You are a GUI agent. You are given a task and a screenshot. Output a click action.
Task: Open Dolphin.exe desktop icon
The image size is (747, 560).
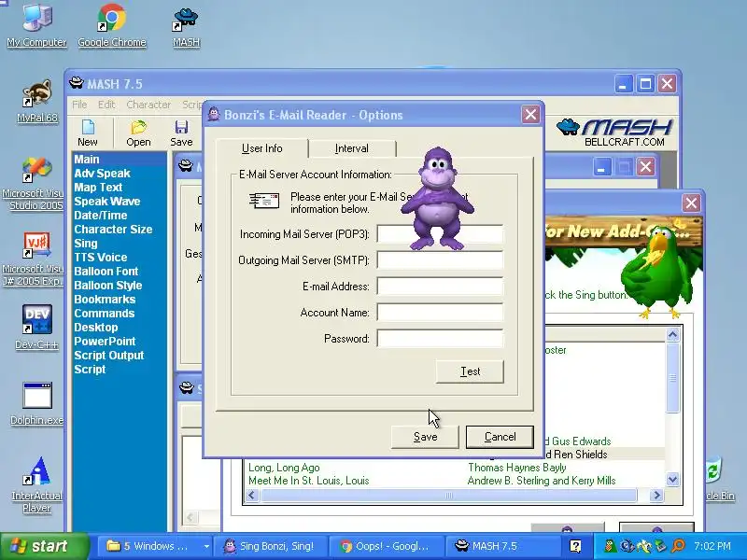pos(36,403)
